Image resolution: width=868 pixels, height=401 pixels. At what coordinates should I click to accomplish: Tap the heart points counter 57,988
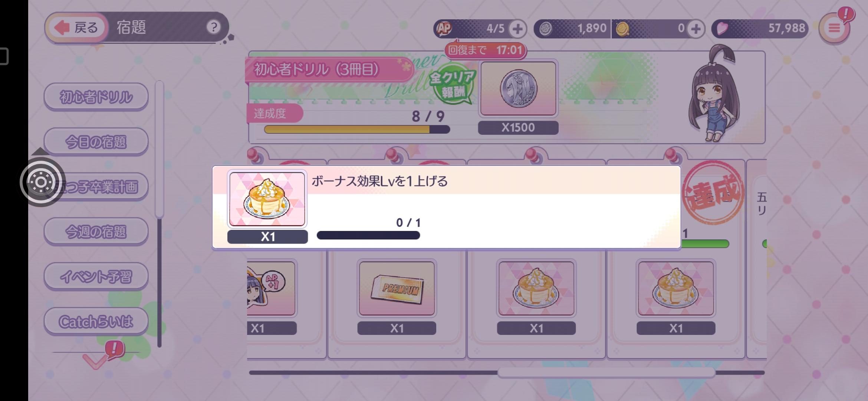(x=760, y=29)
